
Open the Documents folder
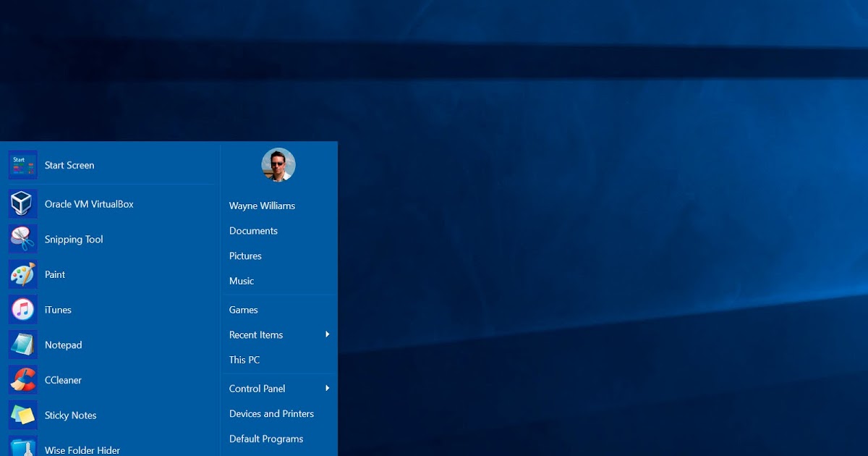point(253,230)
